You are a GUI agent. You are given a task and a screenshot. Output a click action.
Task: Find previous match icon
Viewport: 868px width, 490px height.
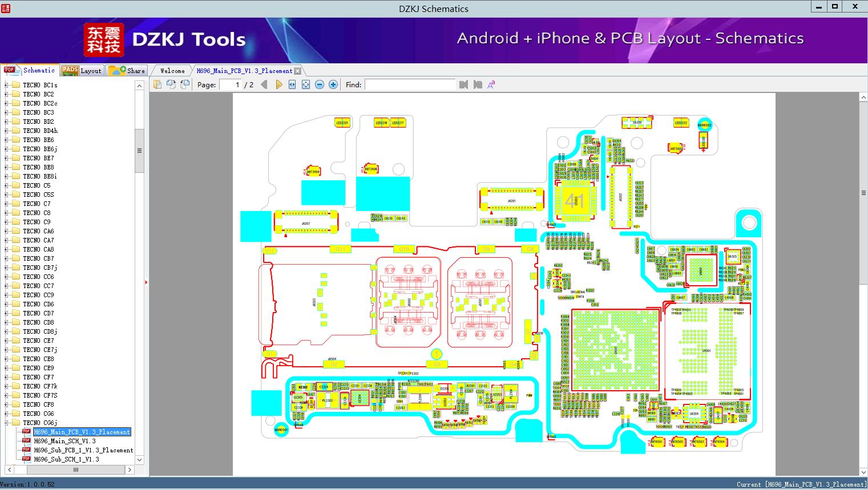point(463,84)
